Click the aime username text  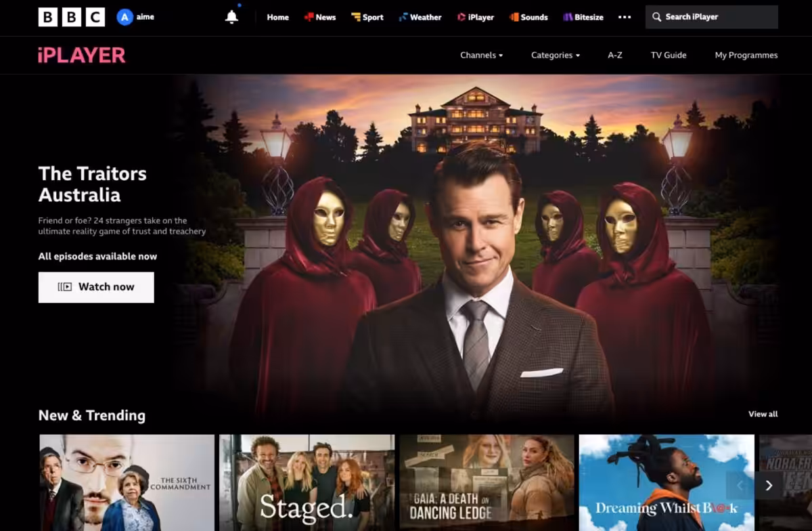145,17
